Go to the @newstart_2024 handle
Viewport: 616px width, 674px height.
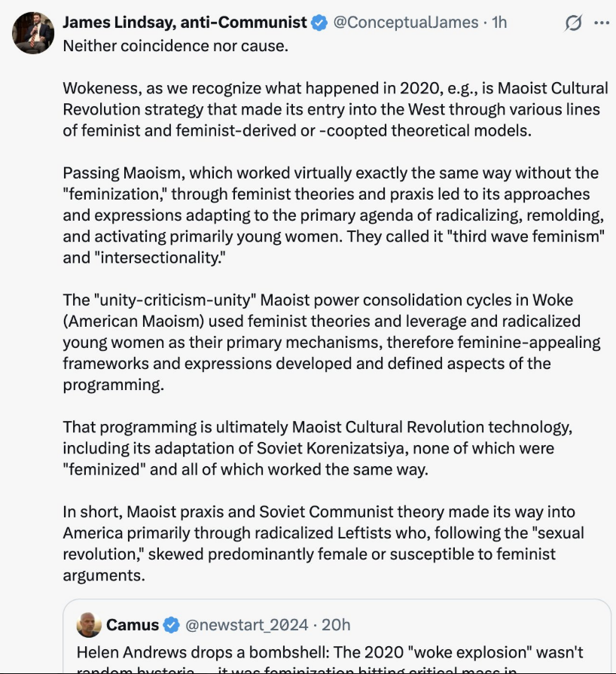246,624
